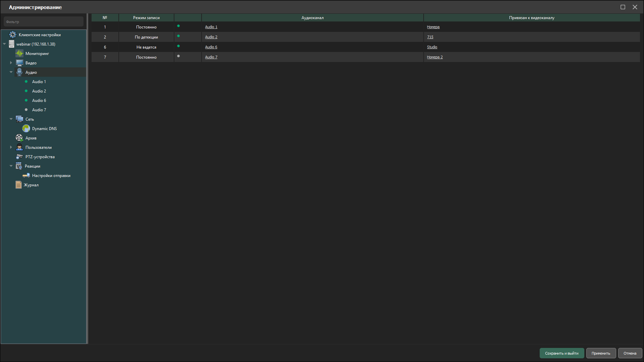Click the Monitoring waveform icon

click(x=19, y=54)
